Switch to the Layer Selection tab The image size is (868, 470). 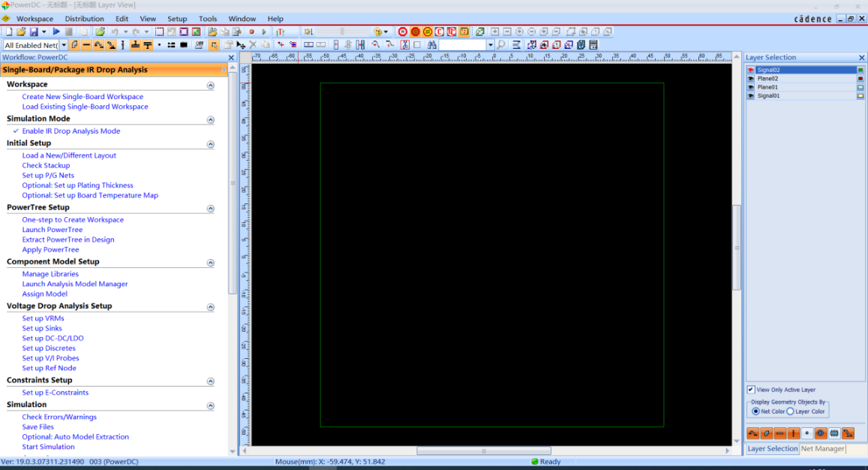pyautogui.click(x=773, y=448)
